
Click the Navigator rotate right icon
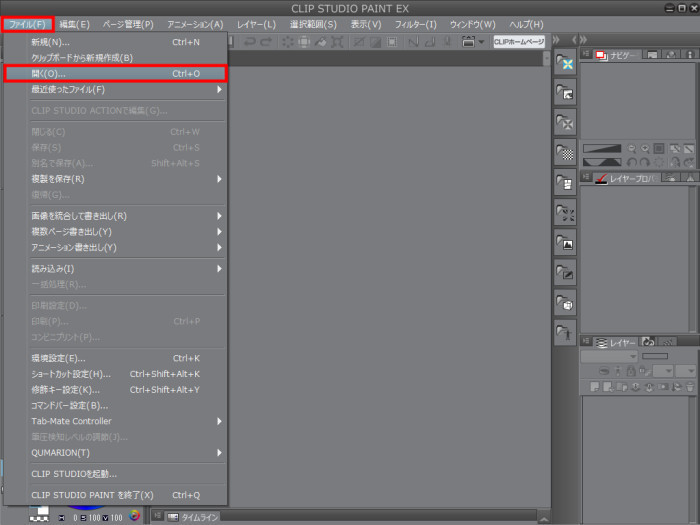pyautogui.click(x=645, y=162)
